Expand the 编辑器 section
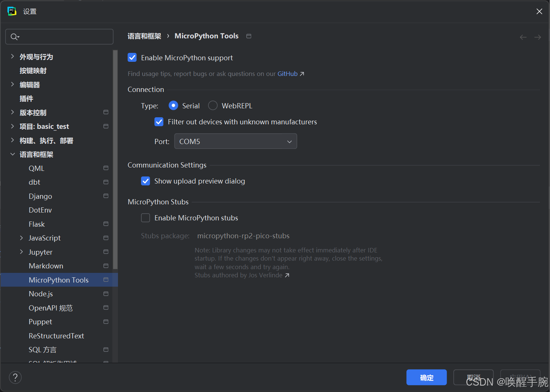 [12, 84]
